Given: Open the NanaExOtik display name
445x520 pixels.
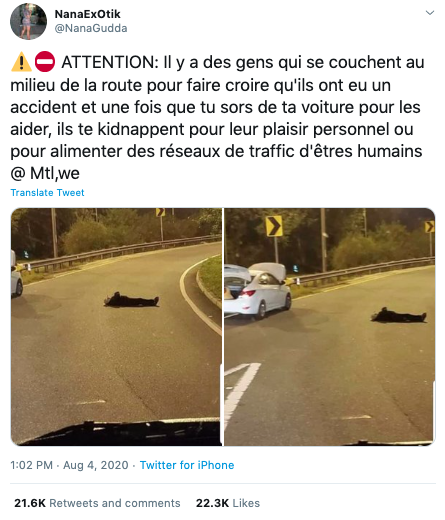Looking at the screenshot, I should pos(88,14).
